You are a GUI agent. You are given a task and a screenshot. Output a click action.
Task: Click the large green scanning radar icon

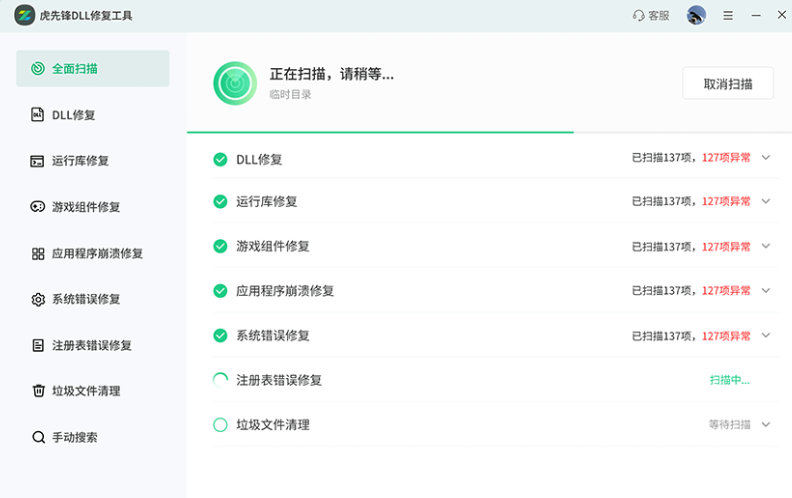coord(235,83)
